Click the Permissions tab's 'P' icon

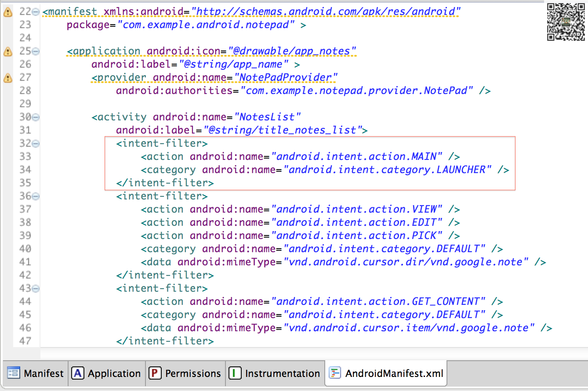click(x=155, y=373)
